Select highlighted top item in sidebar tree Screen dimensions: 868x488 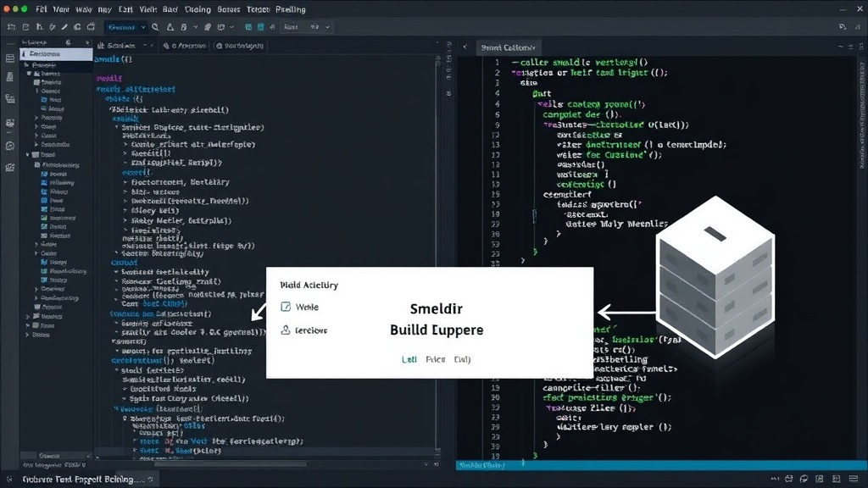[x=57, y=54]
